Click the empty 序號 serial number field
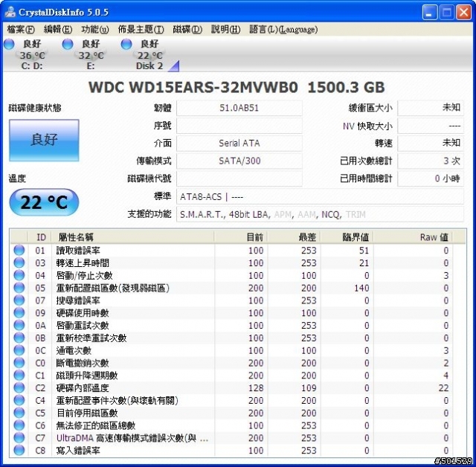This screenshot has height=467, width=476. [239, 126]
